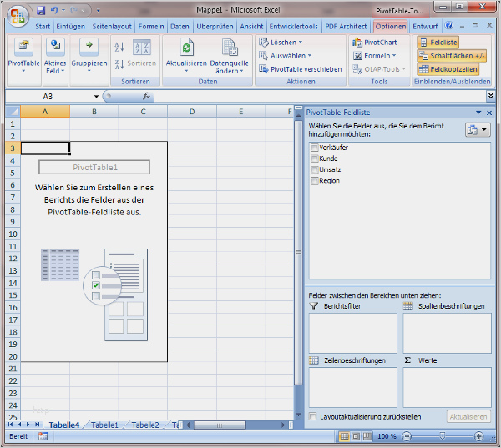Click macro record icon in status bar
Screen dimensions: 501x448
(43, 436)
